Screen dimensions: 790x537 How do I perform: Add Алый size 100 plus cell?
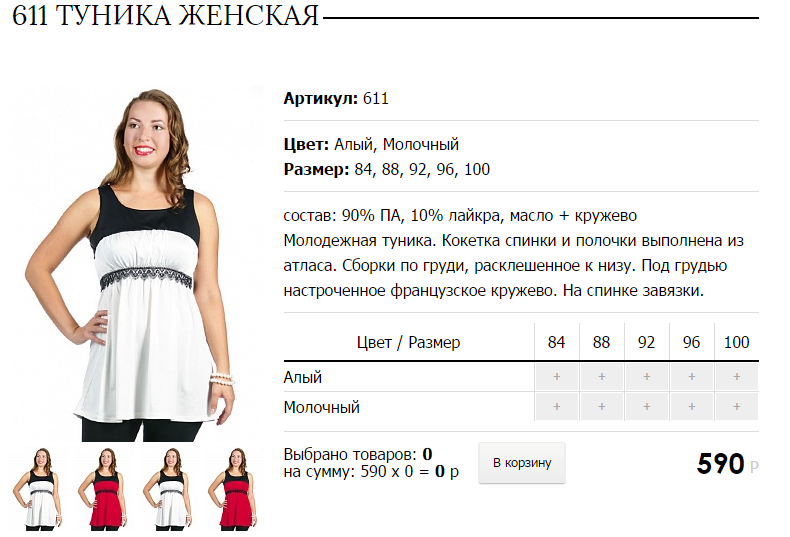[x=737, y=377]
